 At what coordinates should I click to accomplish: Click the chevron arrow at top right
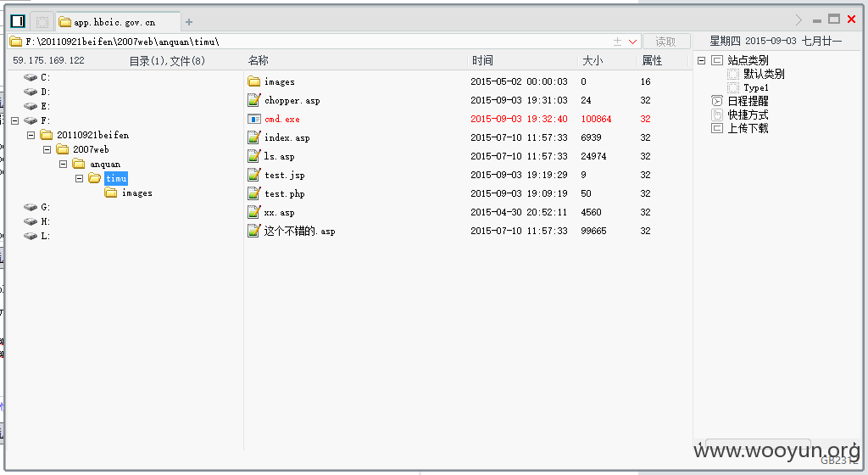(x=798, y=20)
